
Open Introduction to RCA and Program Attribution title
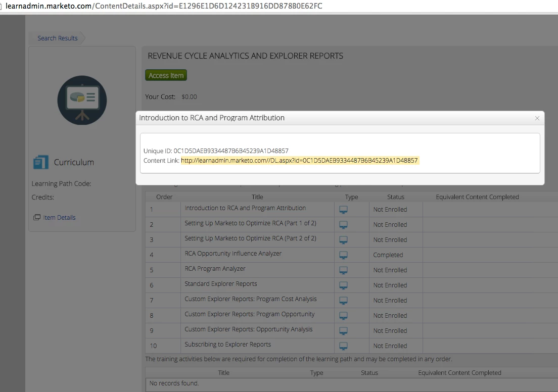(245, 208)
